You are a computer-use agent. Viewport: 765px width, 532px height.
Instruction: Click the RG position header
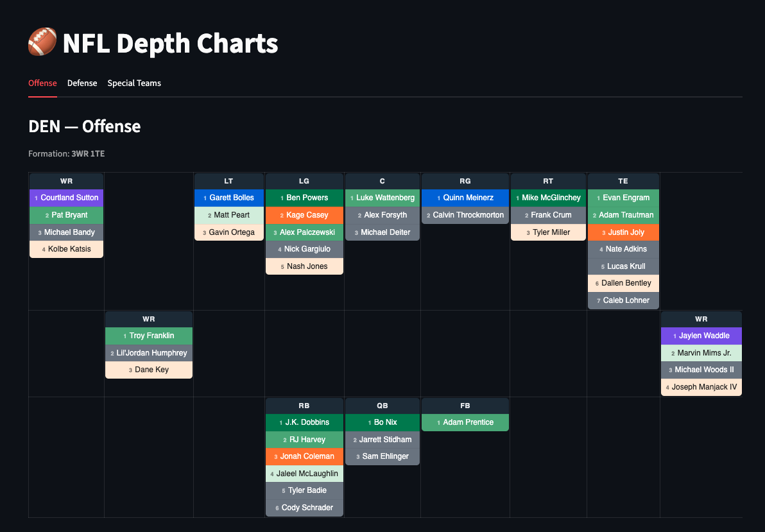pyautogui.click(x=465, y=181)
